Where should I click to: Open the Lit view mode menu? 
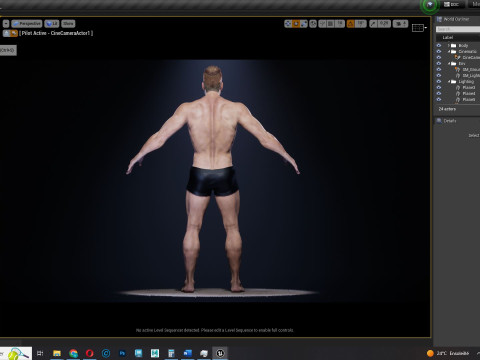point(52,24)
